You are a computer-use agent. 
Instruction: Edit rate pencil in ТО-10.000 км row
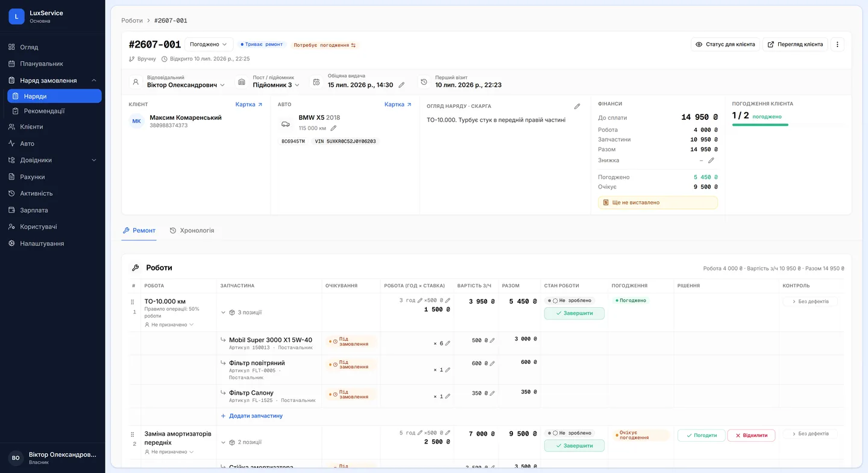click(x=447, y=300)
